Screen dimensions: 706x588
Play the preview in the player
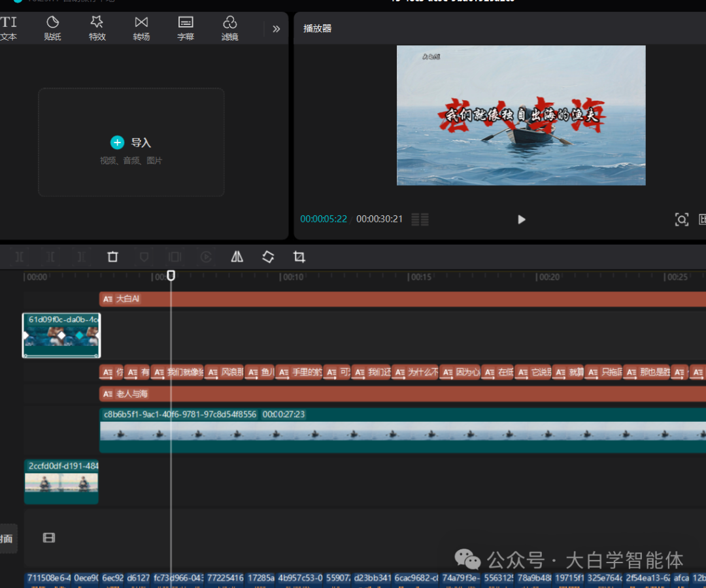point(521,219)
